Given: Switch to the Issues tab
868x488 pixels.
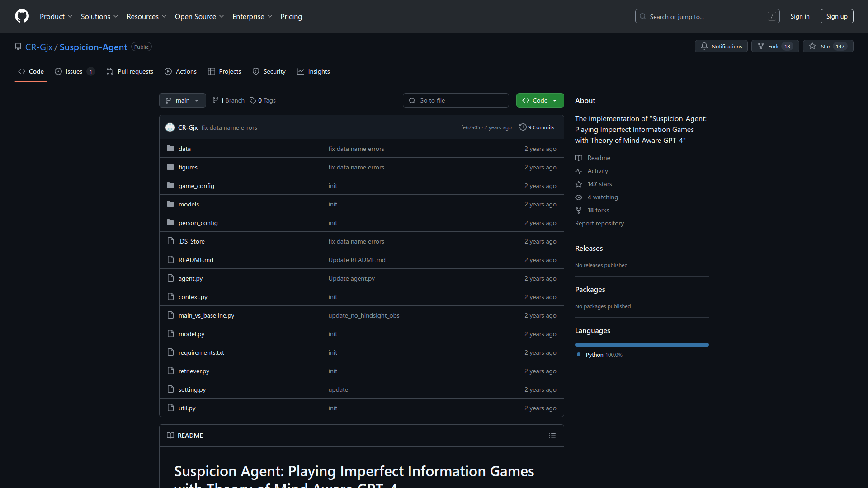Looking at the screenshot, I should tap(75, 71).
